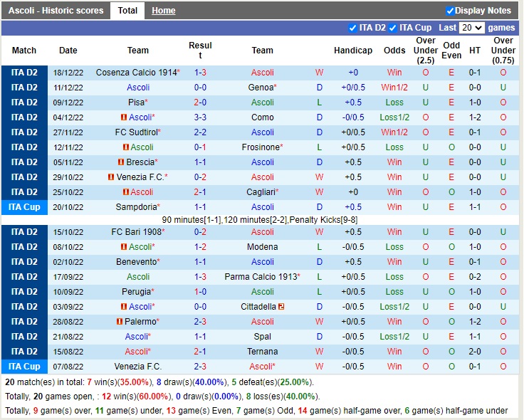Toggle the Display Notes checkbox
The image size is (524, 420).
pos(450,11)
